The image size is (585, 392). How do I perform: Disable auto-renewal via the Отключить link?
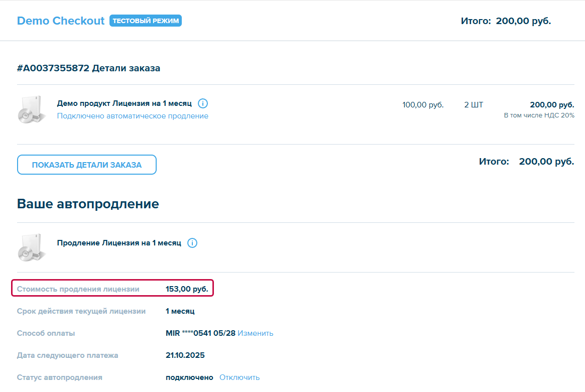[240, 377]
